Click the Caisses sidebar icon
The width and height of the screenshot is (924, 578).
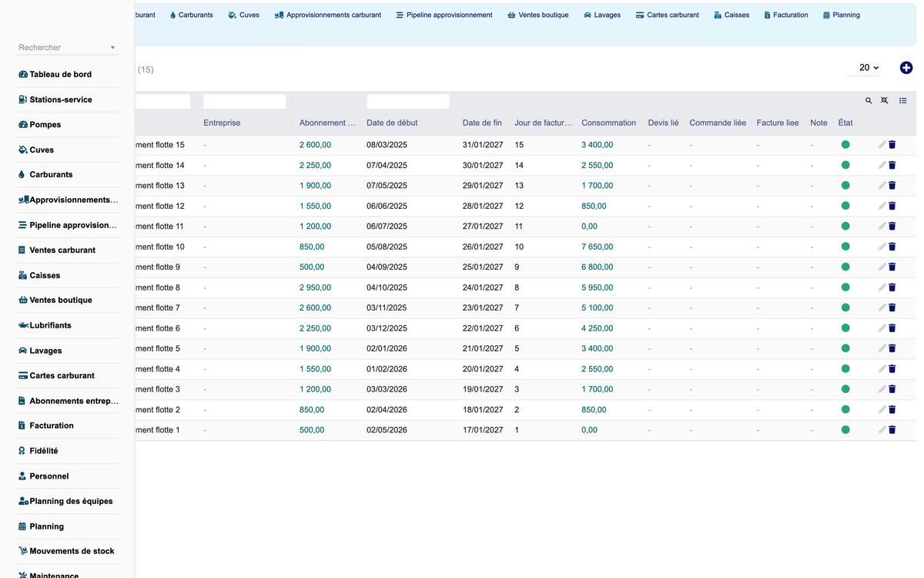point(23,275)
